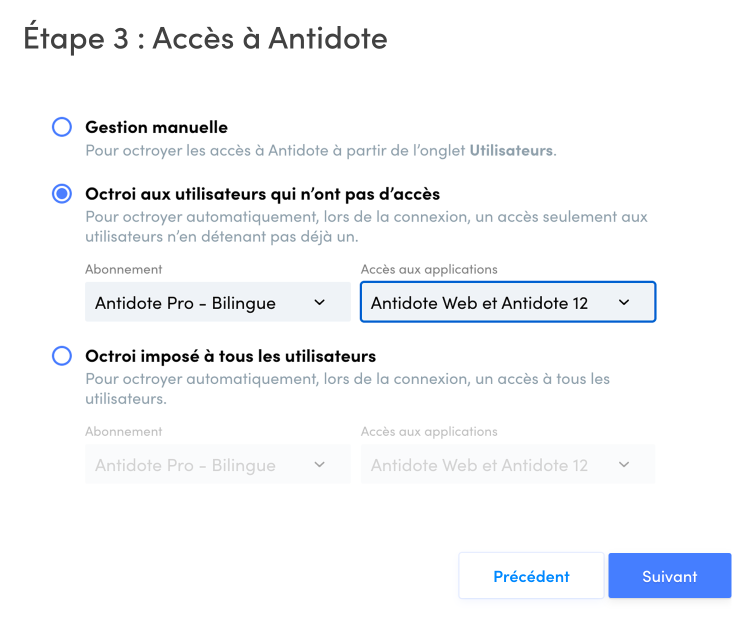Click the bold Utilisateurs tab reference
The image size is (750, 619).
point(511,150)
